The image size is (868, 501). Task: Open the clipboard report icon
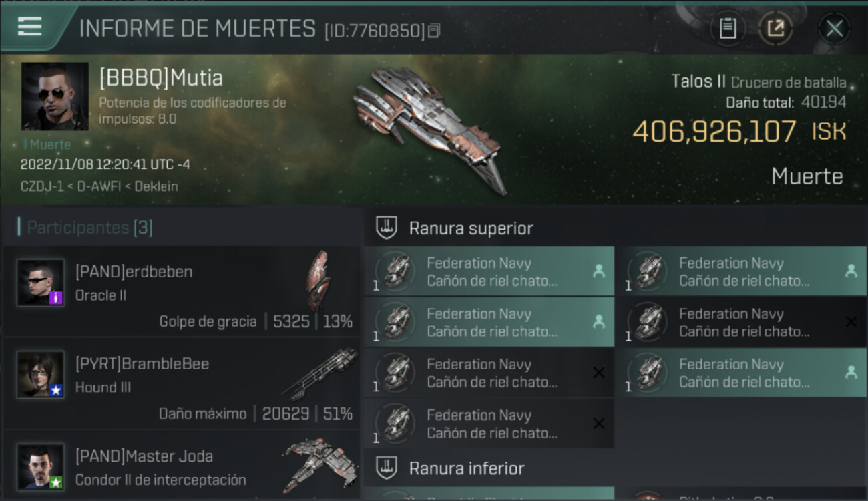tap(728, 29)
